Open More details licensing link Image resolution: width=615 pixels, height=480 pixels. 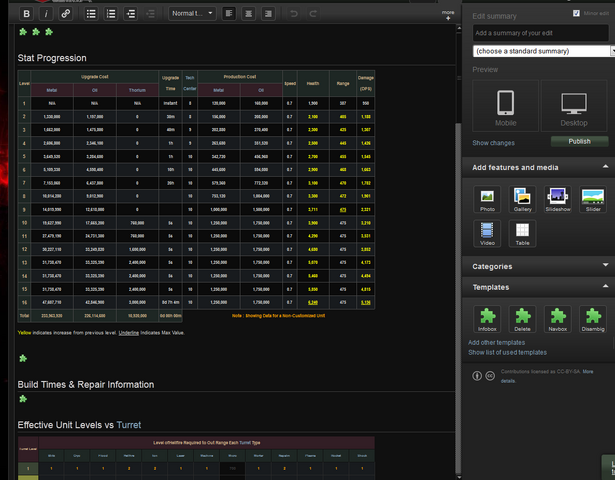click(x=588, y=372)
